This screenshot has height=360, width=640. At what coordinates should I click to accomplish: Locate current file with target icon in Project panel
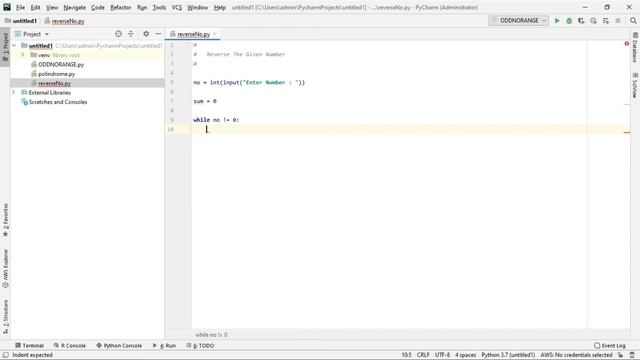(x=118, y=34)
